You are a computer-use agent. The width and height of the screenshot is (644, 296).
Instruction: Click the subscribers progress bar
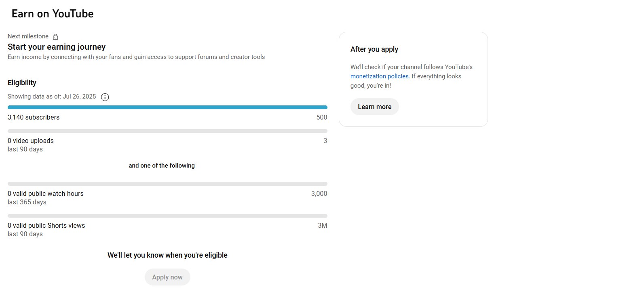tap(167, 107)
